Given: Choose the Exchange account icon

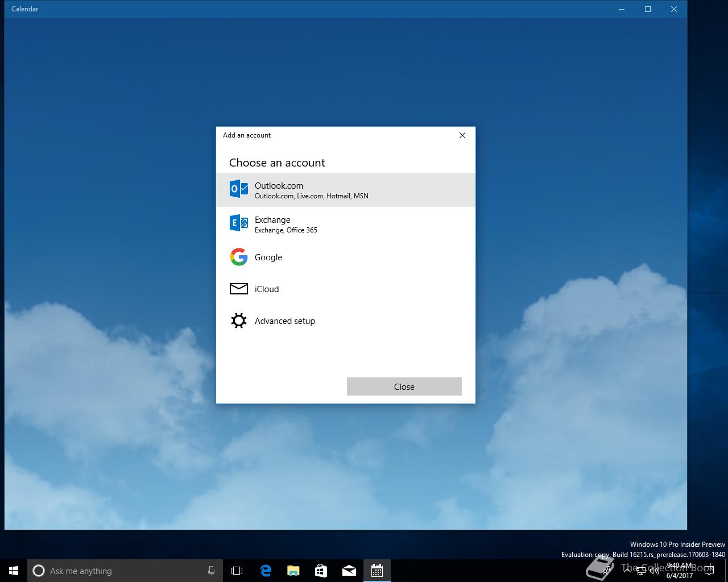Looking at the screenshot, I should tap(239, 223).
